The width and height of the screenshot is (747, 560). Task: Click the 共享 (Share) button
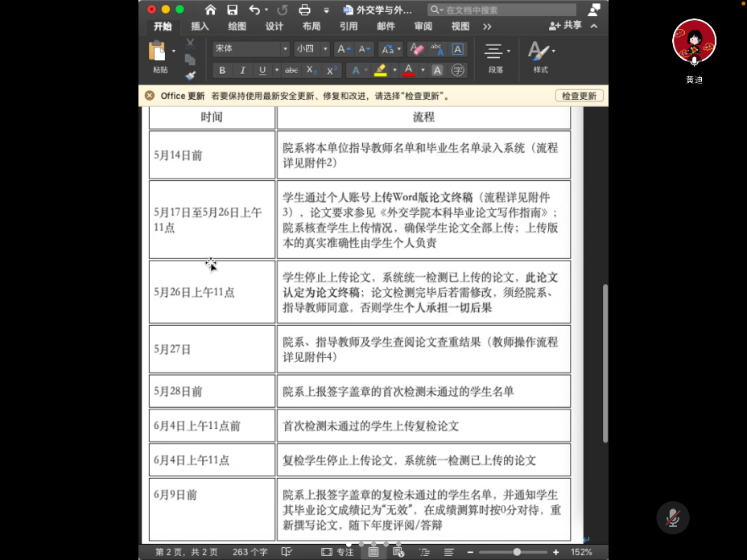pos(565,26)
